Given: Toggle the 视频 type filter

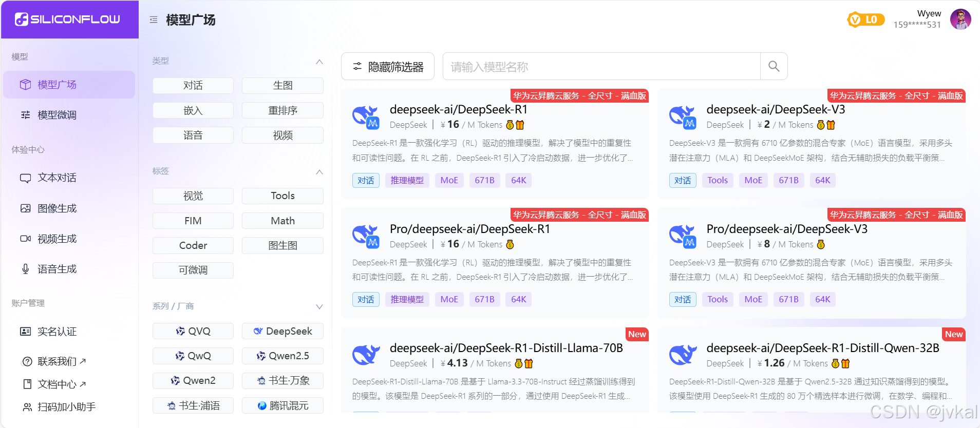Looking at the screenshot, I should (x=282, y=135).
